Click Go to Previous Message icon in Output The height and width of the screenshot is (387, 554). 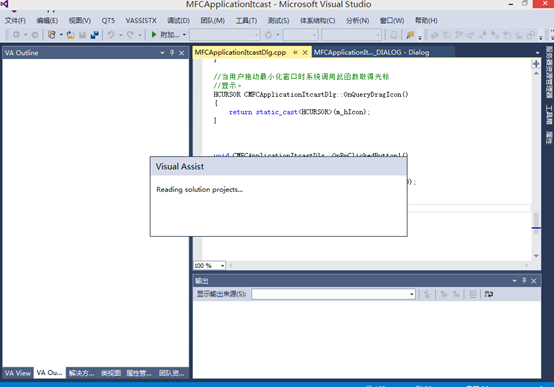[x=444, y=294]
